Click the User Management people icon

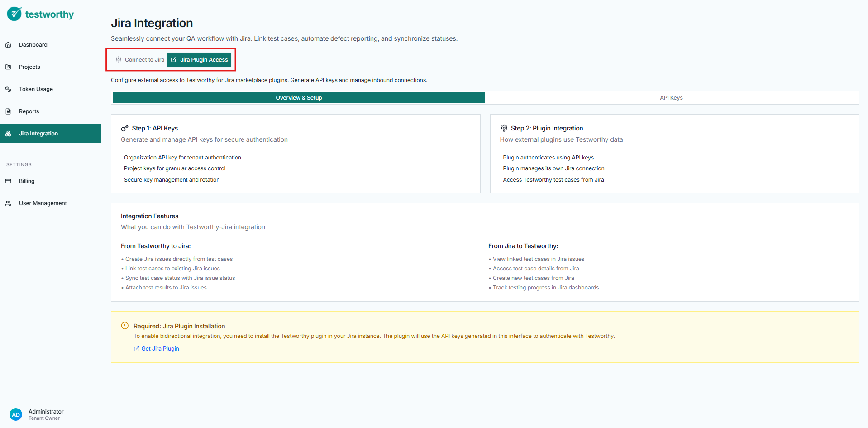(8, 203)
